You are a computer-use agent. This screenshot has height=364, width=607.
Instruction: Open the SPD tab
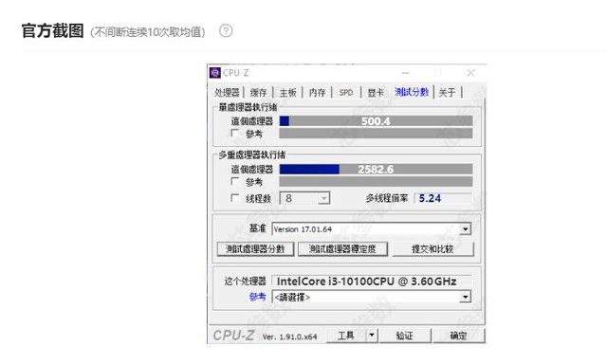(x=346, y=93)
